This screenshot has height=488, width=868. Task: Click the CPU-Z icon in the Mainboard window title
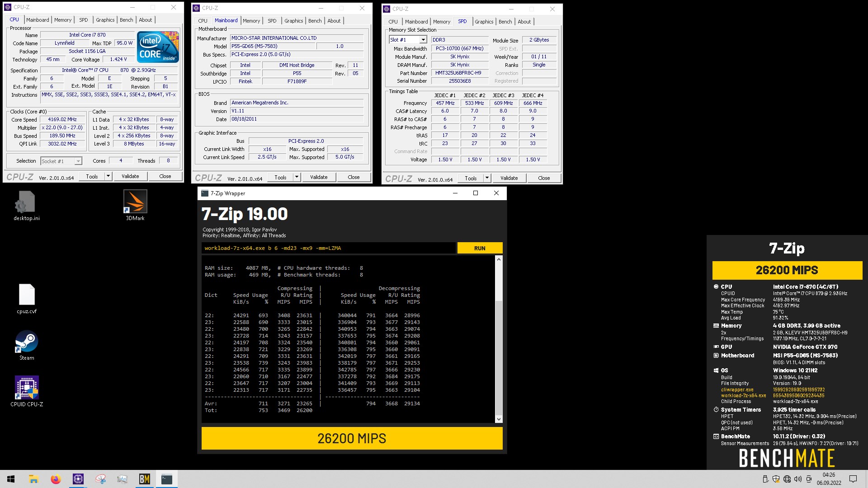197,8
